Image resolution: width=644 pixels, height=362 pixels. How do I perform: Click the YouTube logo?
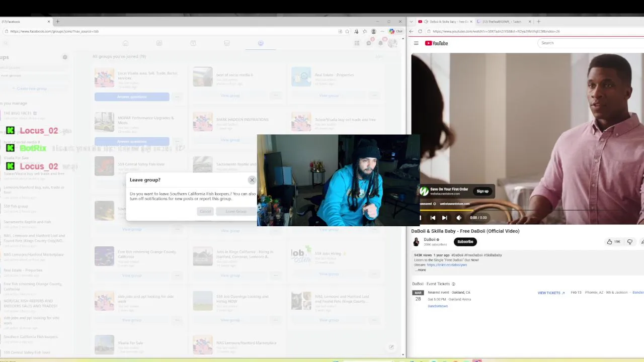pyautogui.click(x=436, y=43)
